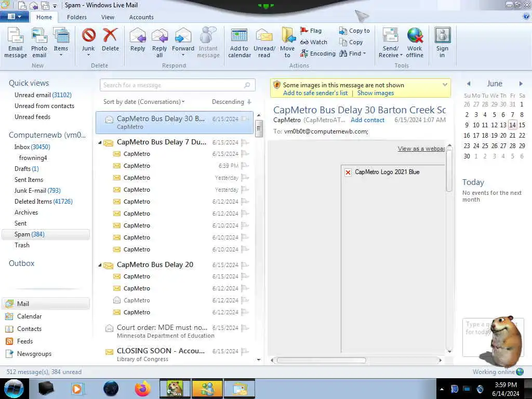Select the Home ribbon tab

pyautogui.click(x=44, y=17)
